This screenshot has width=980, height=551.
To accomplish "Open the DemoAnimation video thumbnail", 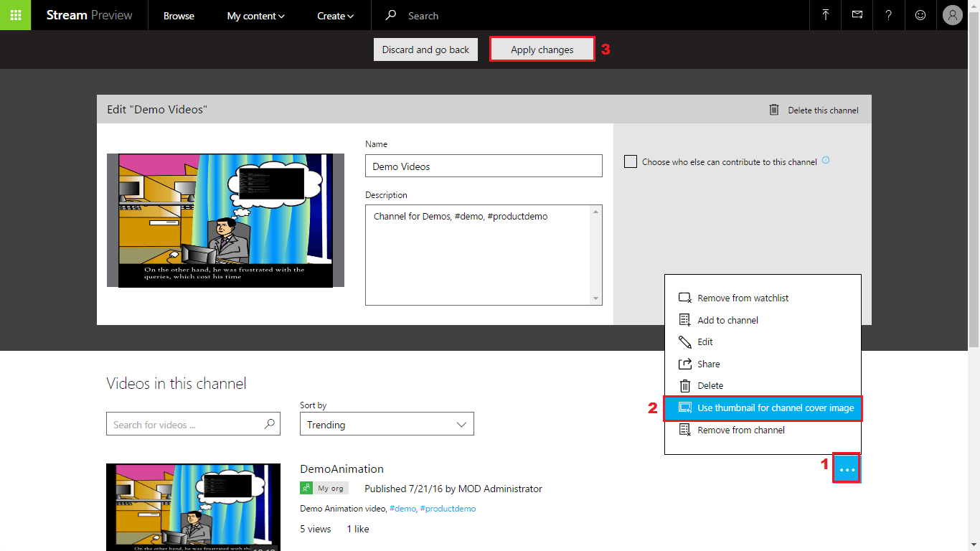I will coord(193,507).
